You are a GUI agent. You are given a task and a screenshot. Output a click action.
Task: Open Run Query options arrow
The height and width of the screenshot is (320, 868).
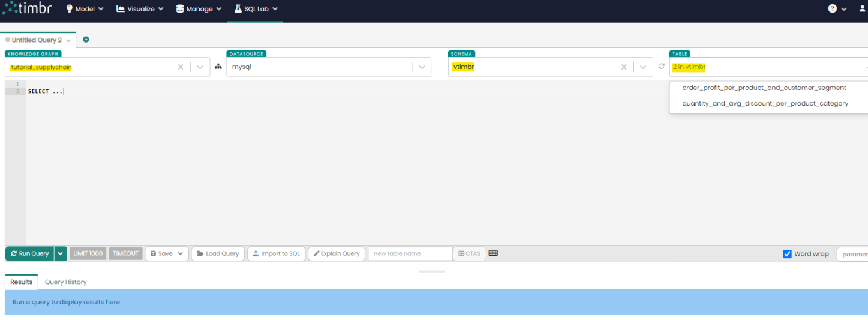tap(61, 253)
